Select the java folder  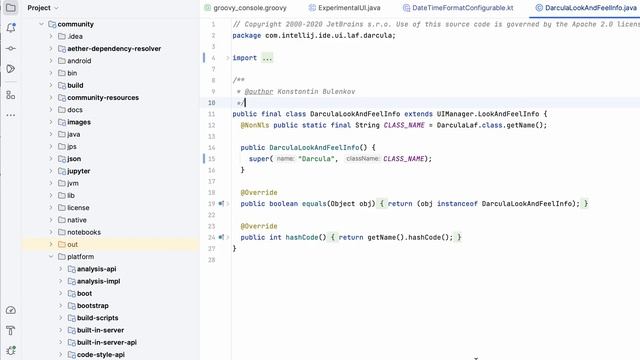click(x=73, y=134)
